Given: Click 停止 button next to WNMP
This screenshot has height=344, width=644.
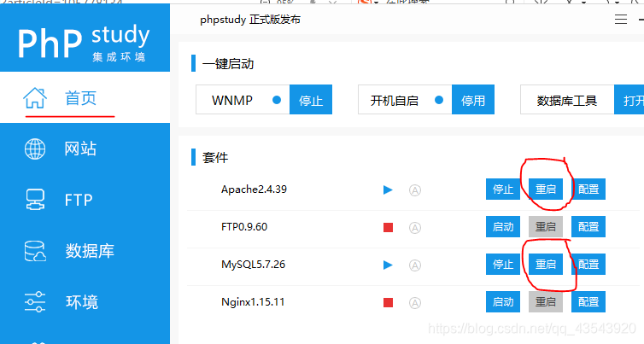Looking at the screenshot, I should pyautogui.click(x=311, y=99).
